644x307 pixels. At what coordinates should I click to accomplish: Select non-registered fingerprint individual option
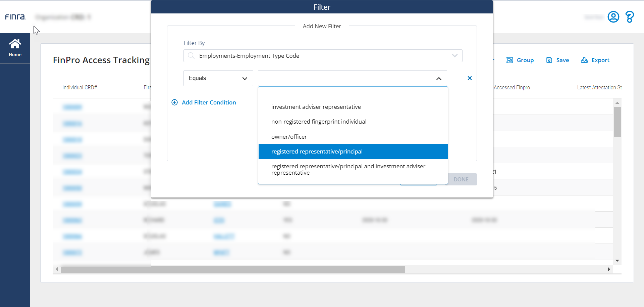coord(319,122)
